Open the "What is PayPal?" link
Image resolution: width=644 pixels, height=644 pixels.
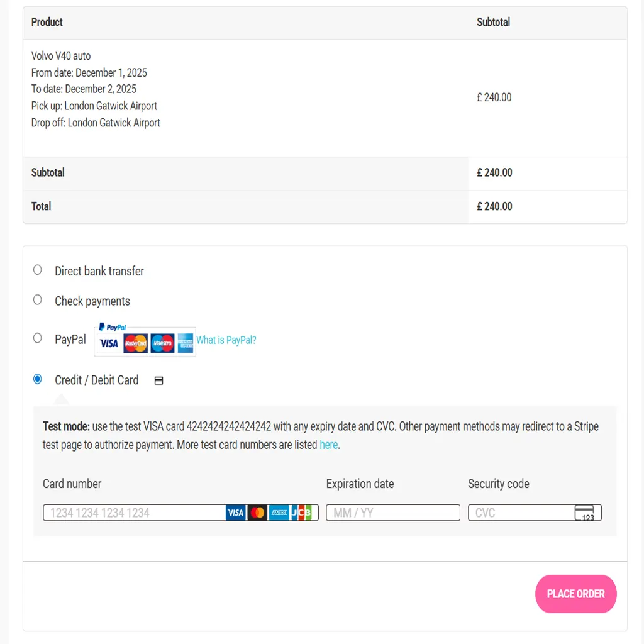point(226,340)
